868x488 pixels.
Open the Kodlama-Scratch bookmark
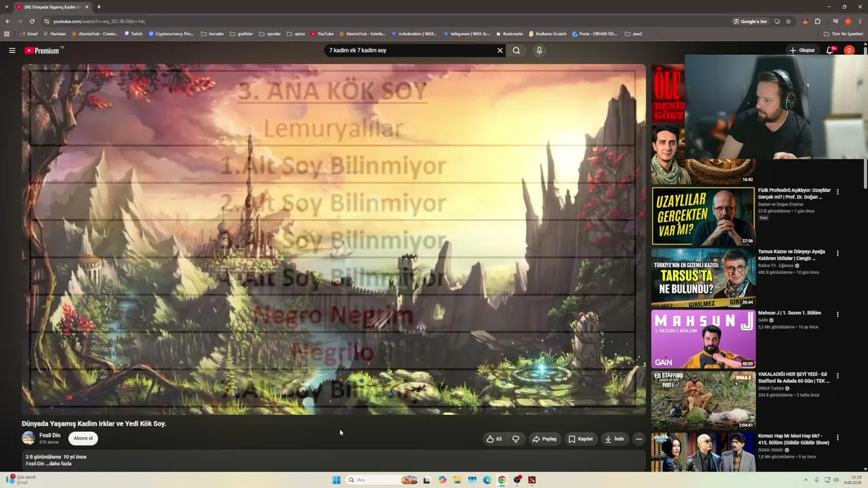(547, 34)
